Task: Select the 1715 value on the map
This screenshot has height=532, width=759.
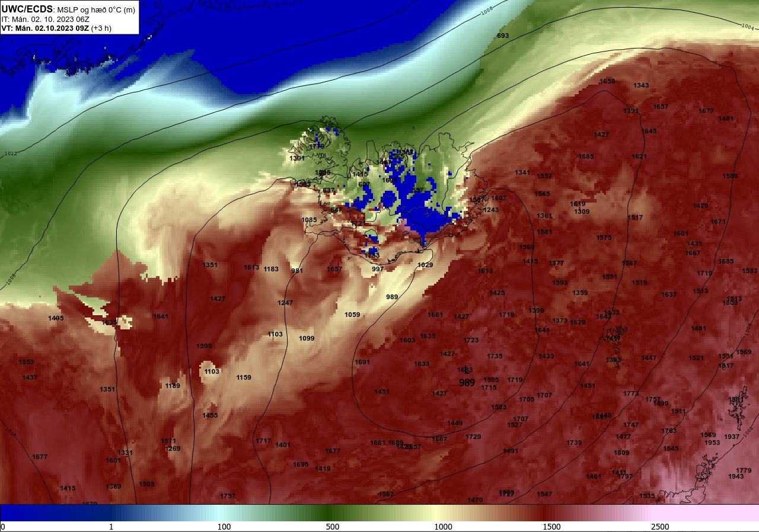Action: tap(489, 387)
